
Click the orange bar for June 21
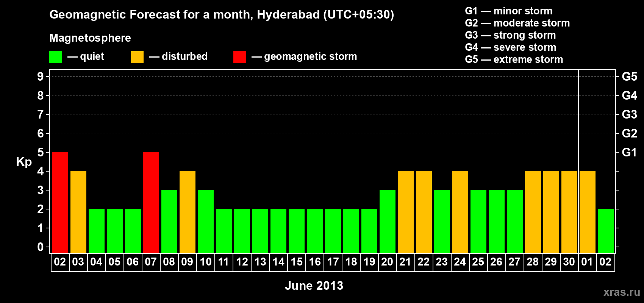[406, 212]
